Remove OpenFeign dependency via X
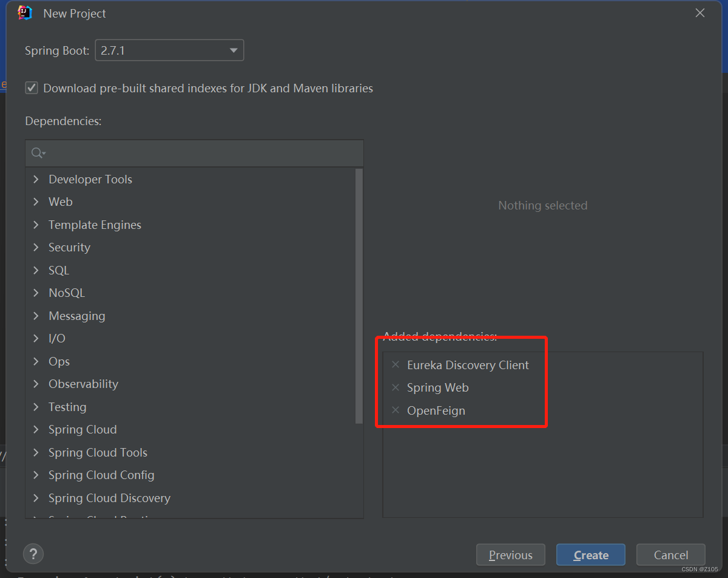The image size is (728, 578). [396, 410]
